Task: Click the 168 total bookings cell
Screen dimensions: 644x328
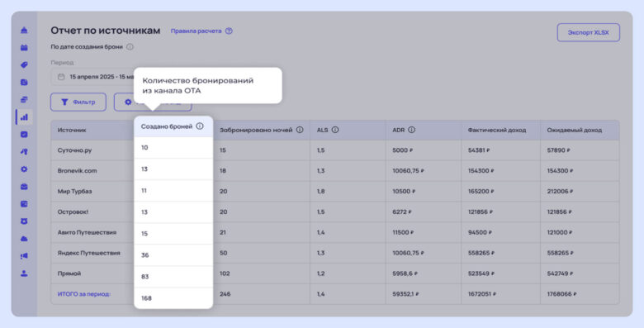Action: coord(173,298)
